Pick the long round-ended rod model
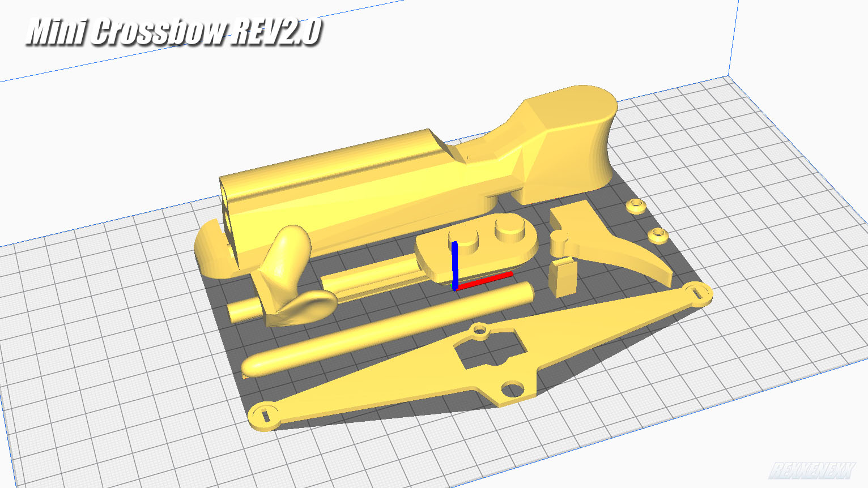The width and height of the screenshot is (868, 488). (387, 329)
